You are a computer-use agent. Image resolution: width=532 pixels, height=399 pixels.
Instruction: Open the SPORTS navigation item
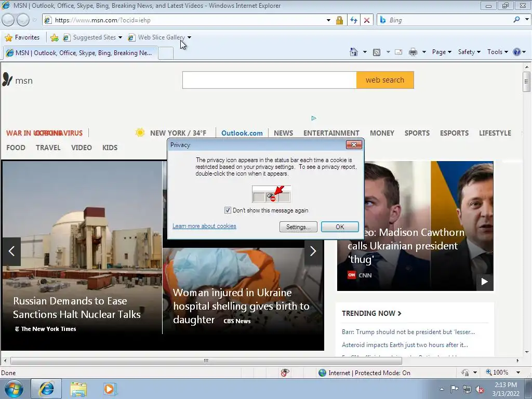[417, 133]
